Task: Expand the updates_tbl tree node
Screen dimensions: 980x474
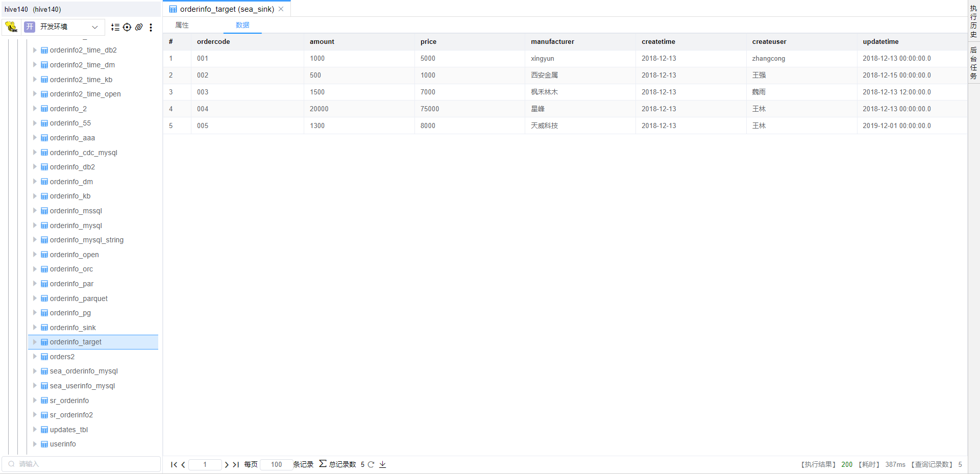Action: click(35, 430)
